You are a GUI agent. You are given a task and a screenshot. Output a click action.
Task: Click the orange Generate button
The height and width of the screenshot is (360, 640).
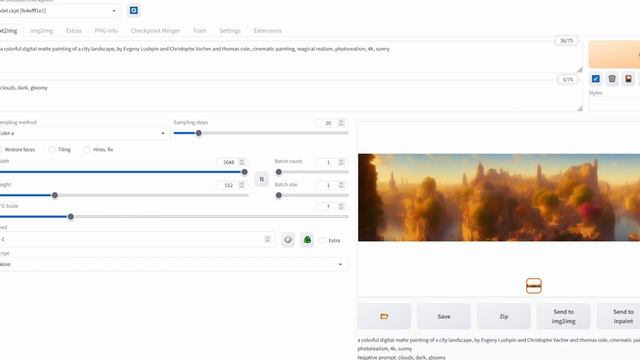coord(614,54)
